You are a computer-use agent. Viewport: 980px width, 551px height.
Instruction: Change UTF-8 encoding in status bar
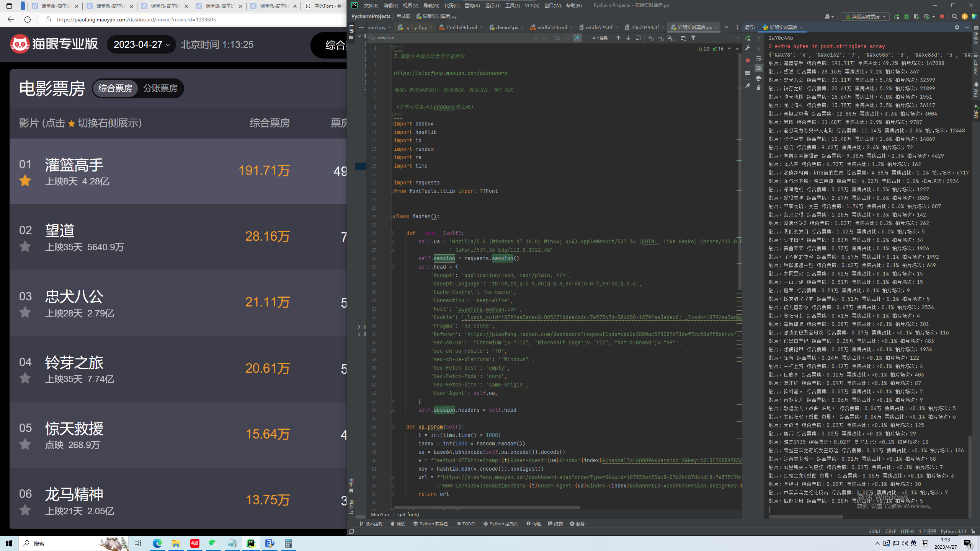click(907, 531)
